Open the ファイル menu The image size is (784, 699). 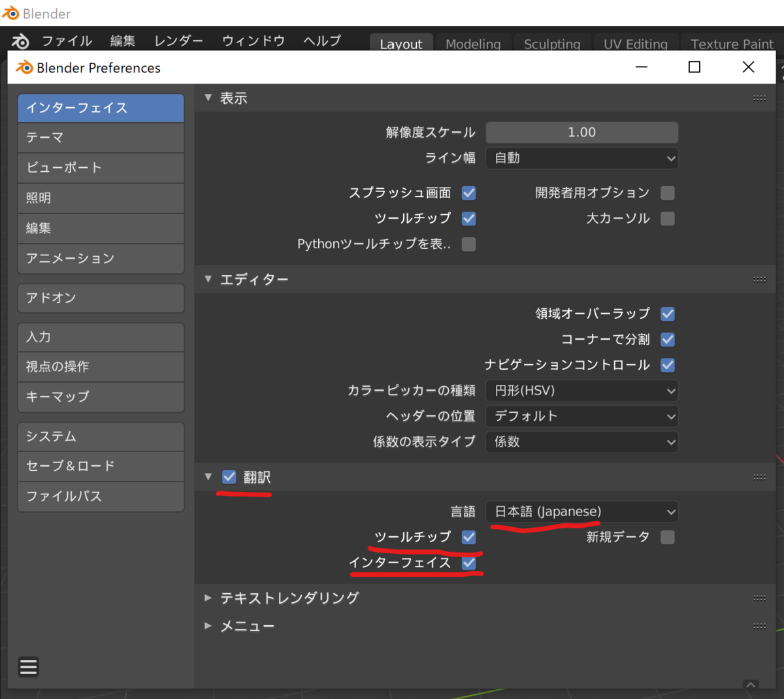(x=67, y=41)
